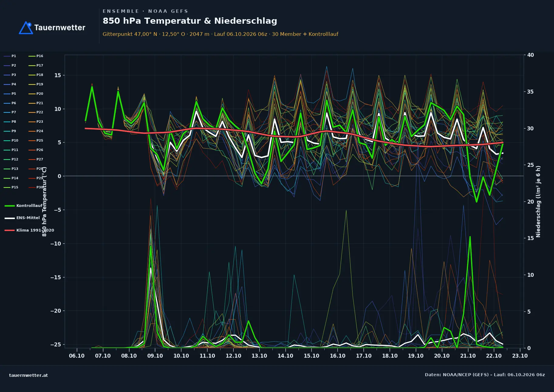
Task: Select the P1 legend entry
Action: (x=10, y=56)
